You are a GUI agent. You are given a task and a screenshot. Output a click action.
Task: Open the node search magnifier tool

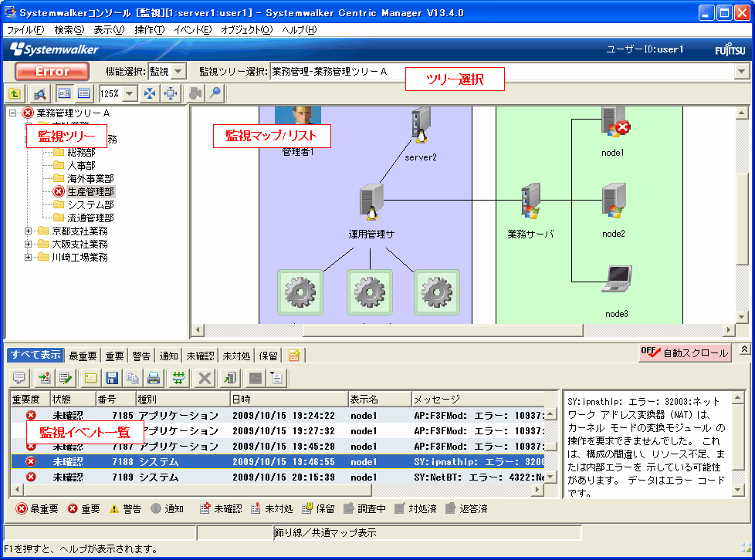click(40, 94)
